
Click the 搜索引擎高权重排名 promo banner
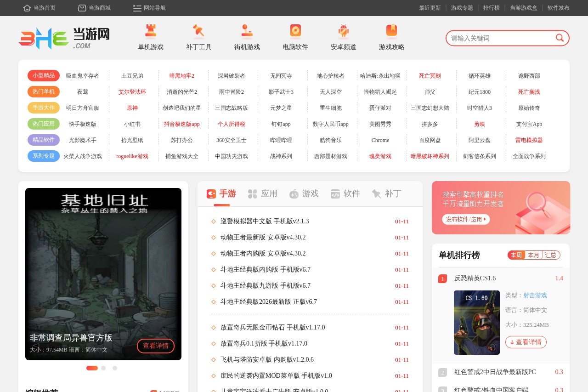click(501, 208)
